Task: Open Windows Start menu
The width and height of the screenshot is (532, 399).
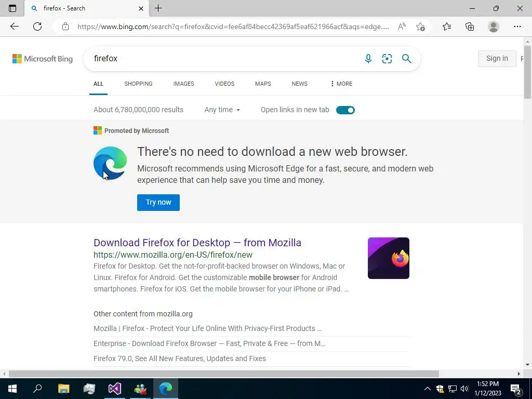Action: point(12,389)
